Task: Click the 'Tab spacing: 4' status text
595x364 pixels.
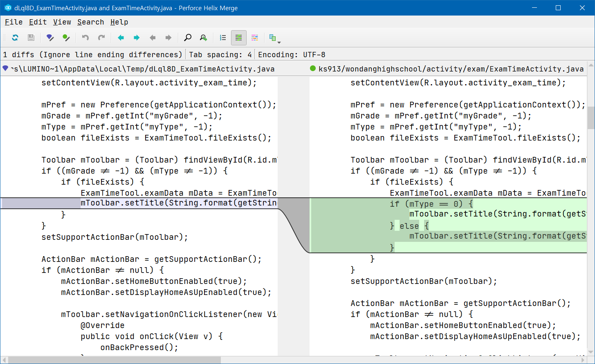Action: [x=220, y=54]
